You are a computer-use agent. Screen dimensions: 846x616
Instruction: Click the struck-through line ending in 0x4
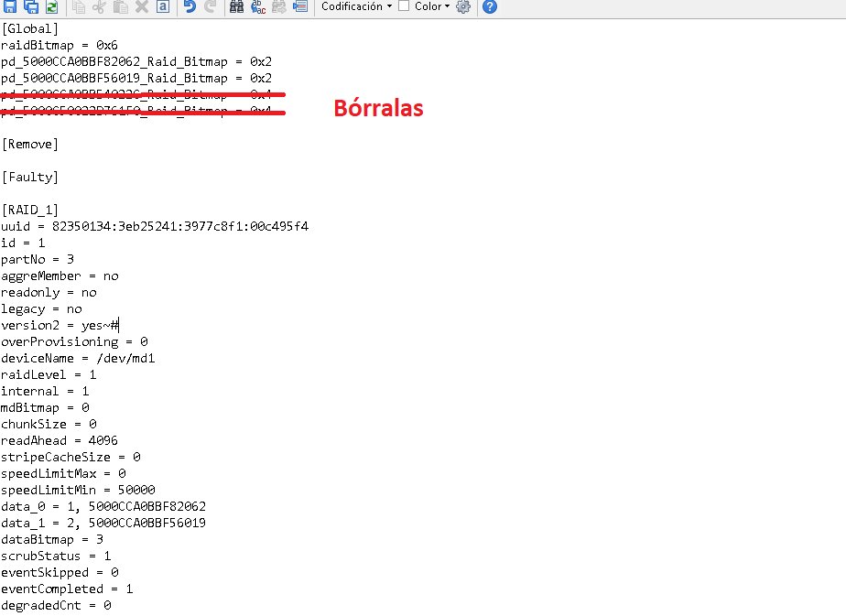pyautogui.click(x=137, y=112)
